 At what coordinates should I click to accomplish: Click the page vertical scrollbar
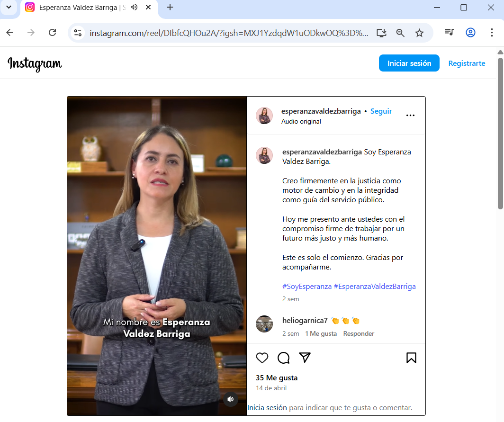pos(500,134)
